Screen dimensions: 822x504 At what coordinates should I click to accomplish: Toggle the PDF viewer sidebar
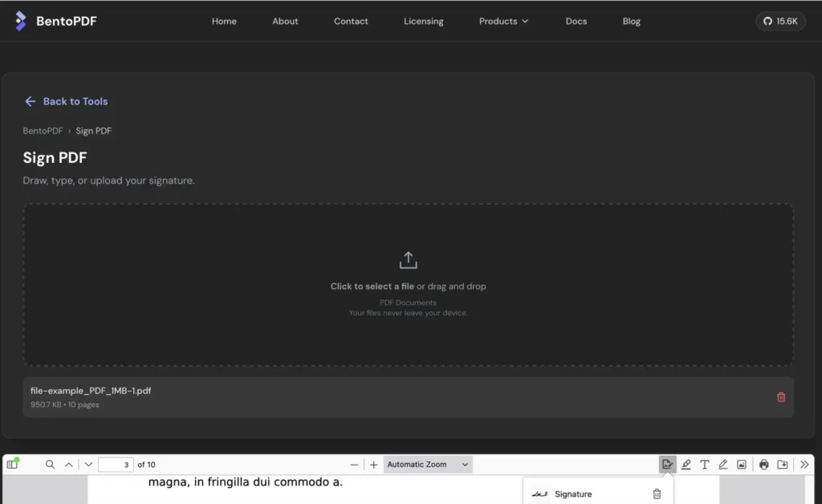pos(13,464)
